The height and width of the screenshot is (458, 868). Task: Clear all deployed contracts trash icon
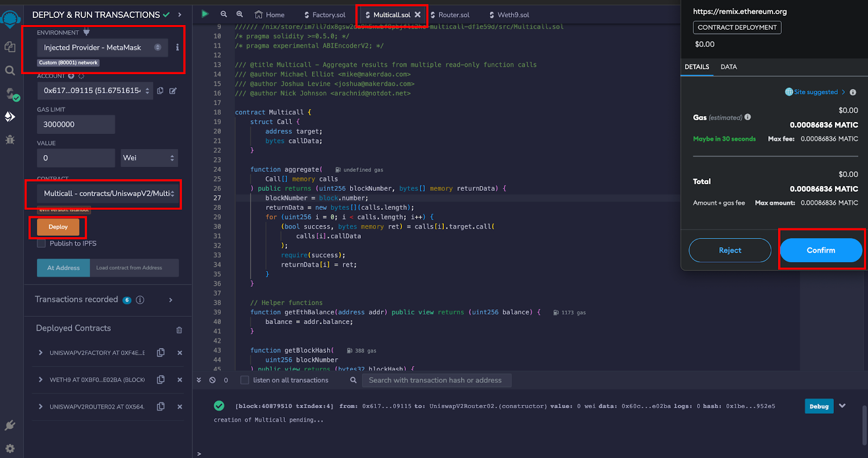[x=179, y=330]
